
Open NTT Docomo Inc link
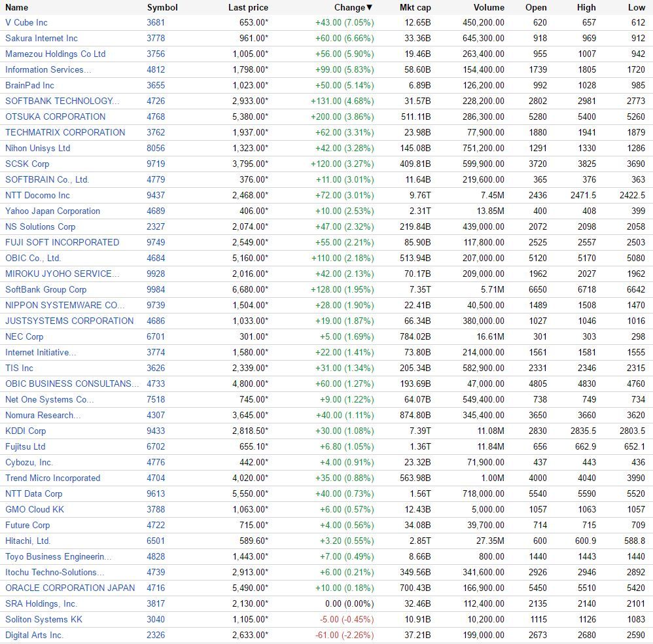[x=37, y=196]
